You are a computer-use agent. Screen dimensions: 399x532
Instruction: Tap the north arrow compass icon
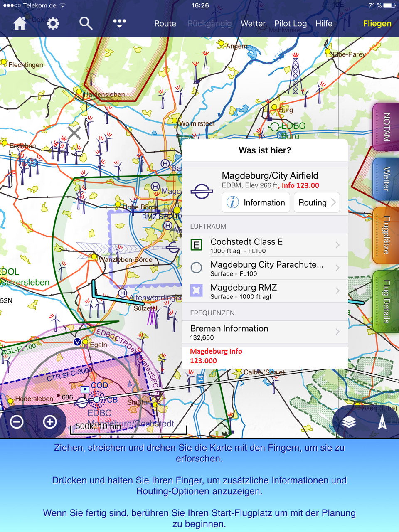[382, 423]
